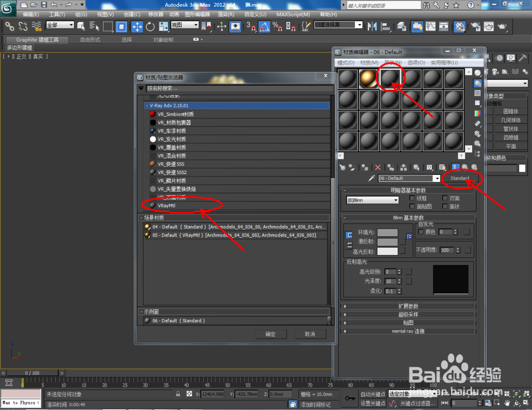This screenshot has height=410, width=532.
Task: Click the Mirror tool icon
Action: point(372,26)
